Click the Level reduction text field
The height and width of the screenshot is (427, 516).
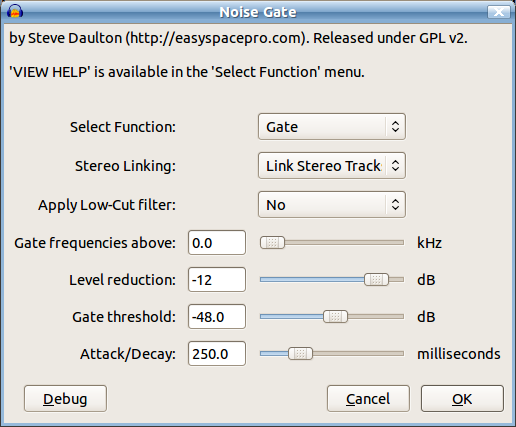point(217,280)
